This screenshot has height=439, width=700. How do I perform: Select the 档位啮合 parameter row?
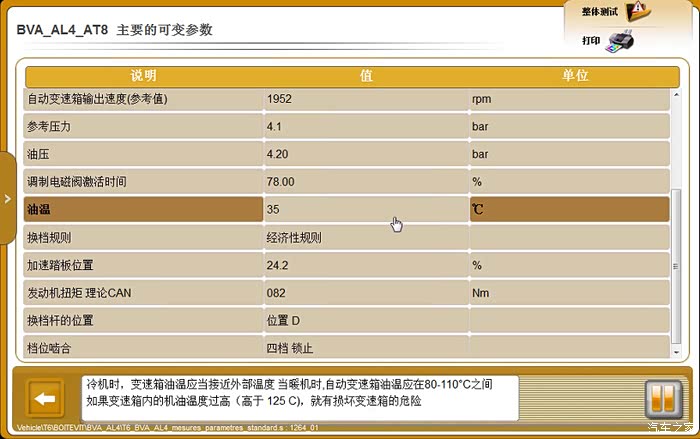click(143, 348)
